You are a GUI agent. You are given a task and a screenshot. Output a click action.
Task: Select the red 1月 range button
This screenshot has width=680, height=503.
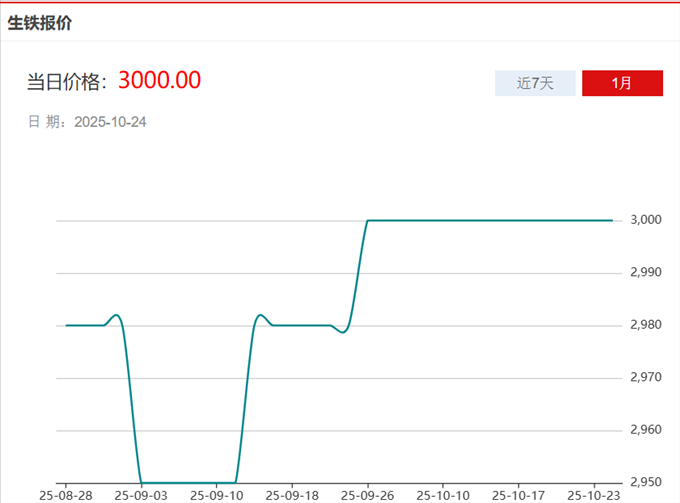[622, 83]
